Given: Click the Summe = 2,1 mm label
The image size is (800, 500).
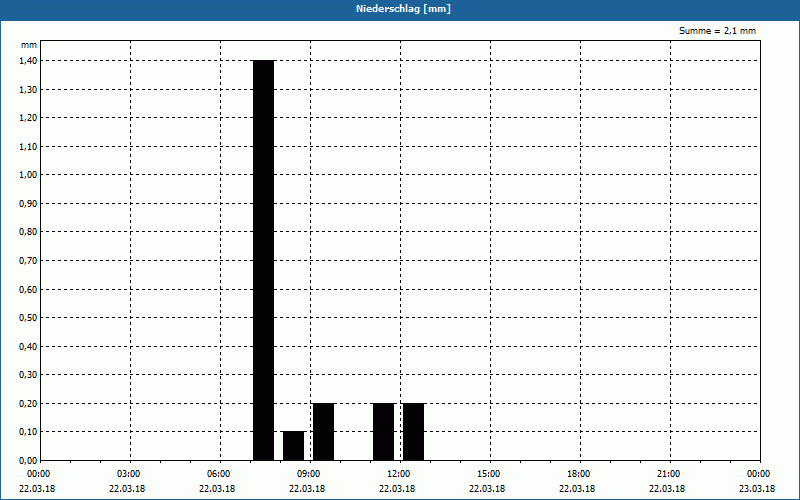Looking at the screenshot, I should 717,31.
